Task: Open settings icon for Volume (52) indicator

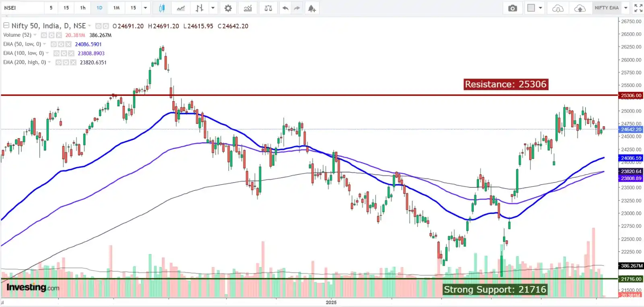Action: [52, 35]
